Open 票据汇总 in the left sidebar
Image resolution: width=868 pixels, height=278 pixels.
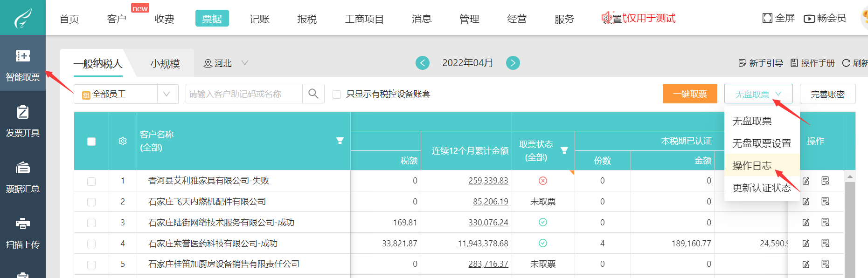click(22, 176)
